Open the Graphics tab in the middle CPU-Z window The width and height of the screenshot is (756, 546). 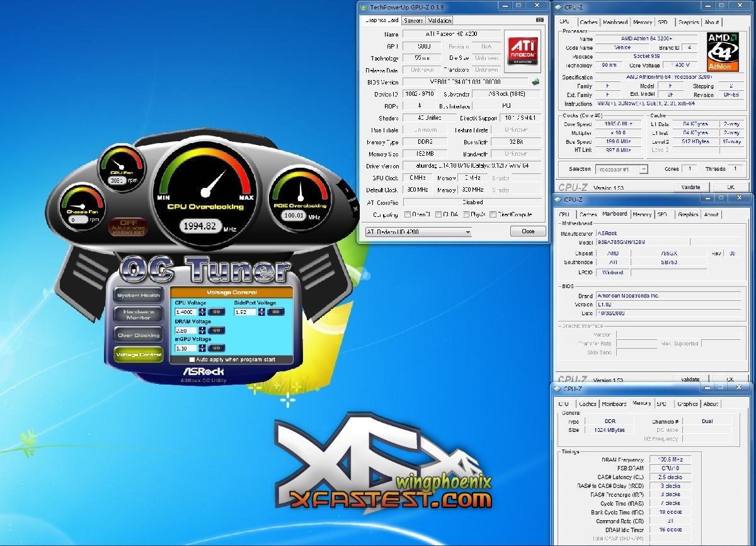point(688,214)
